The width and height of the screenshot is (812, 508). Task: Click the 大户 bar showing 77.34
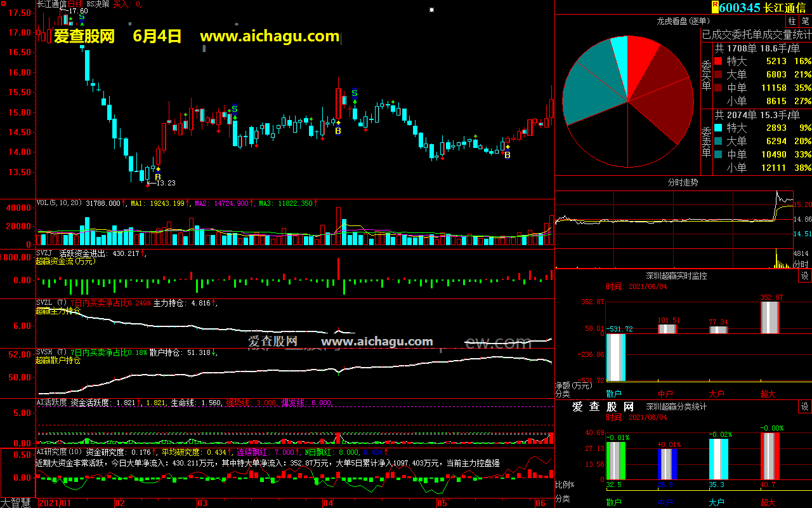click(x=719, y=330)
